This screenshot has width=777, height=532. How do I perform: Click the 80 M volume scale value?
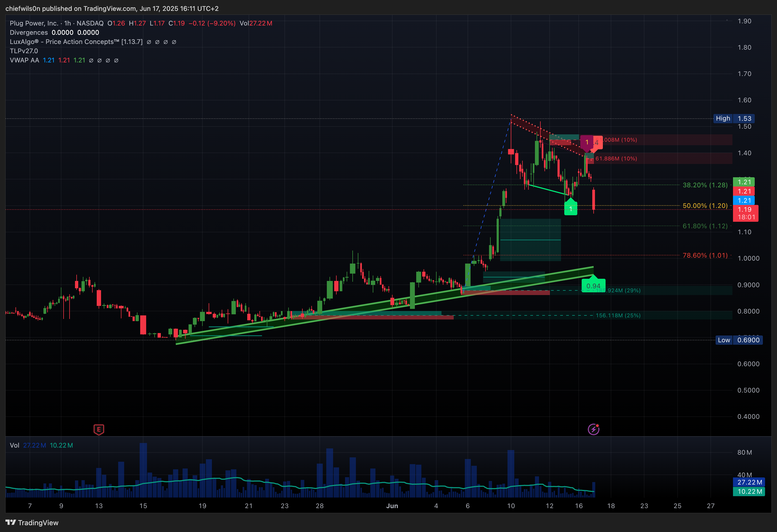[745, 452]
